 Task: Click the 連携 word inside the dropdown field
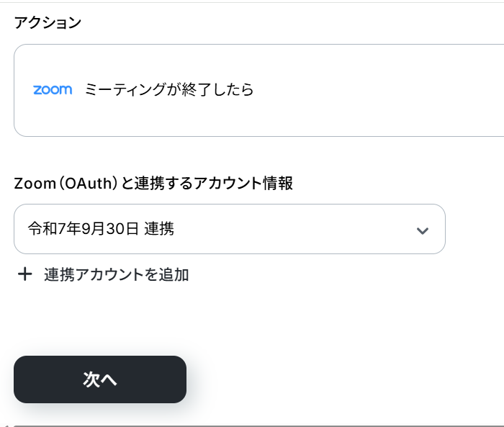[159, 229]
